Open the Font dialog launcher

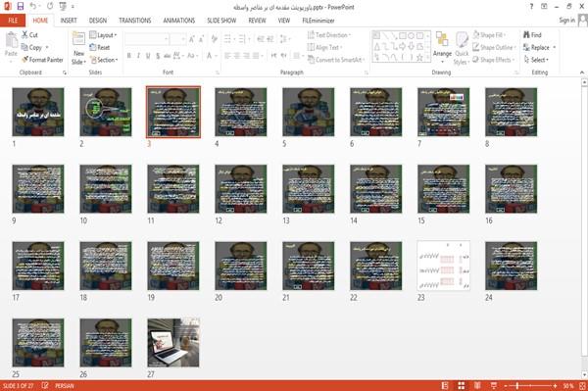point(218,73)
